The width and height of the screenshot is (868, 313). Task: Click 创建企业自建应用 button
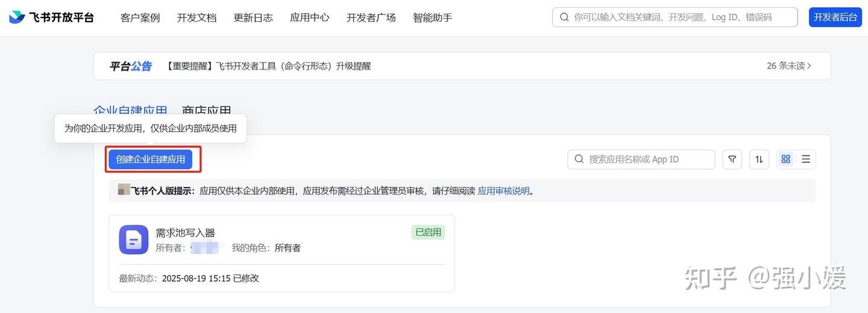(151, 159)
